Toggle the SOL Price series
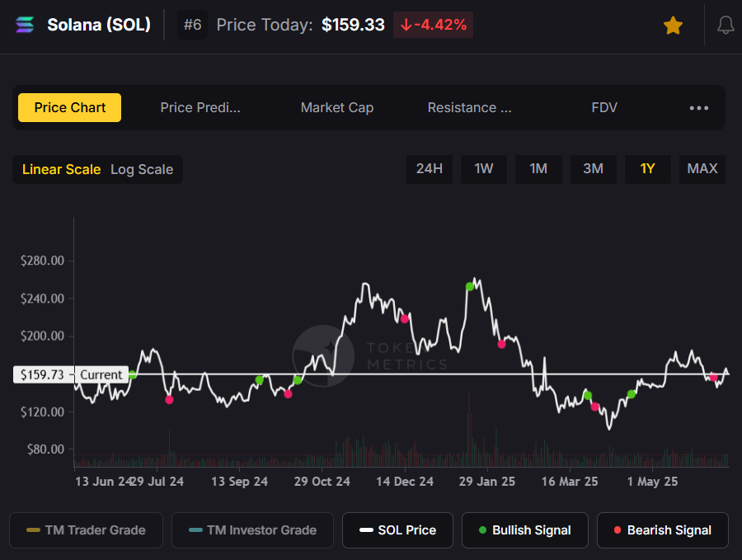 point(397,530)
